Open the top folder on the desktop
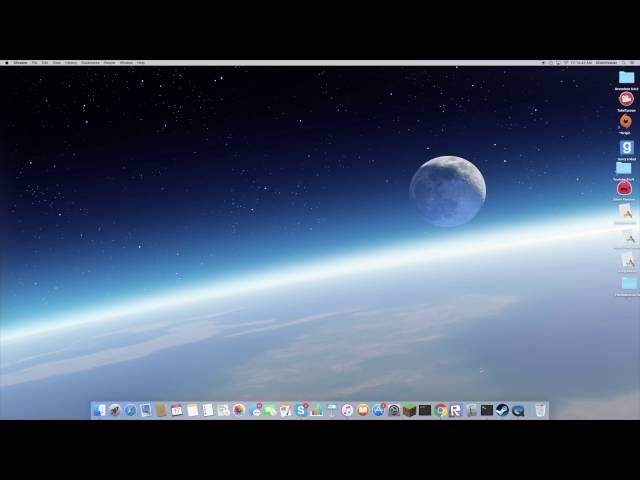 pos(626,77)
